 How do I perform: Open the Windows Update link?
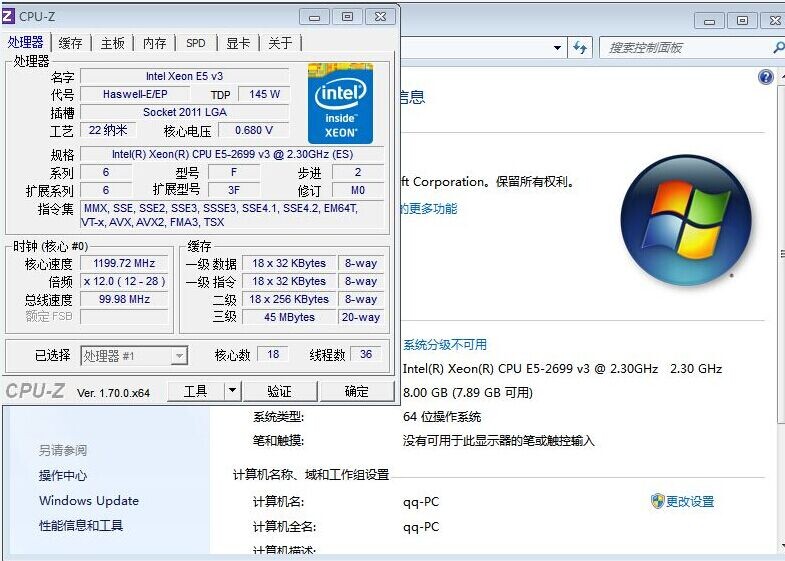click(x=89, y=500)
